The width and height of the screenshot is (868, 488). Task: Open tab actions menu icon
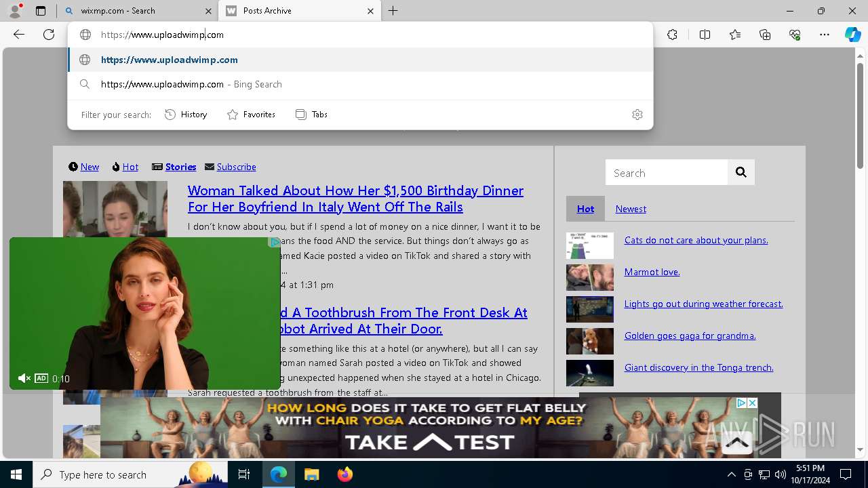point(41,11)
